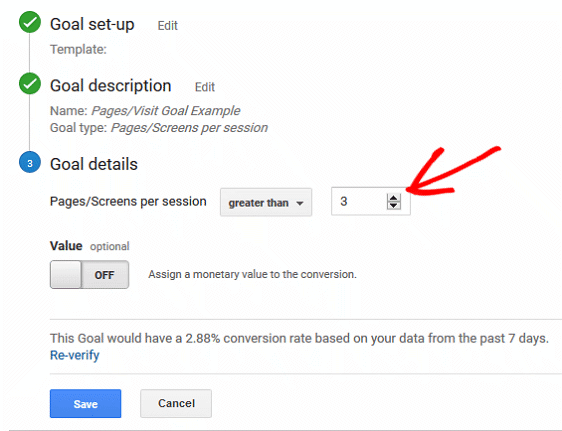The width and height of the screenshot is (562, 431).
Task: Click the Re-verify link
Action: point(75,355)
